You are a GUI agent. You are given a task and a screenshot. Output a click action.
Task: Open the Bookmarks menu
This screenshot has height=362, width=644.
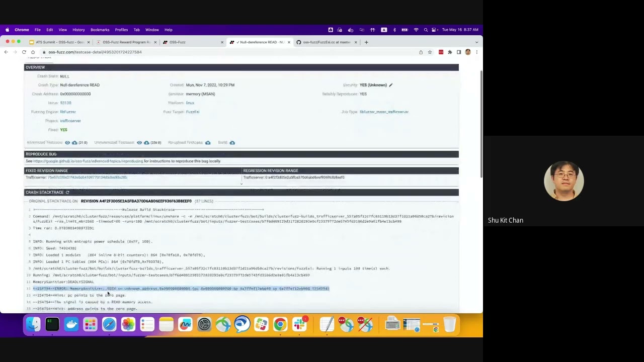point(100,30)
